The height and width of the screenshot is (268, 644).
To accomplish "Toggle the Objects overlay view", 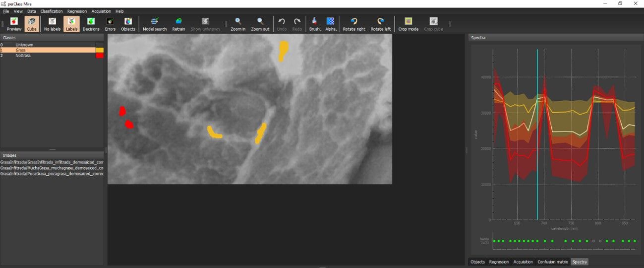I will 128,24.
